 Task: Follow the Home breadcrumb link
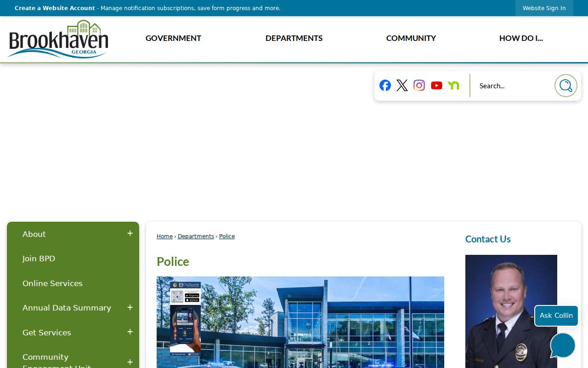164,236
